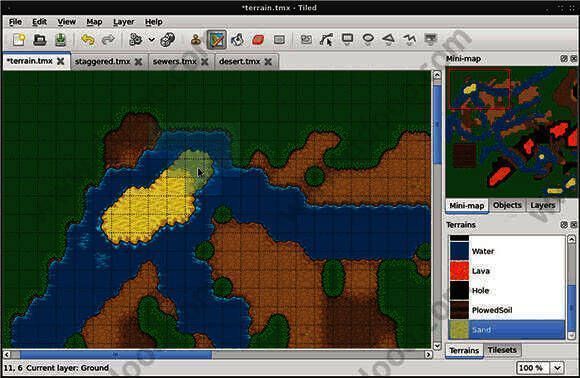Switch to the sewers.tmx tab
The height and width of the screenshot is (378, 580).
[174, 61]
